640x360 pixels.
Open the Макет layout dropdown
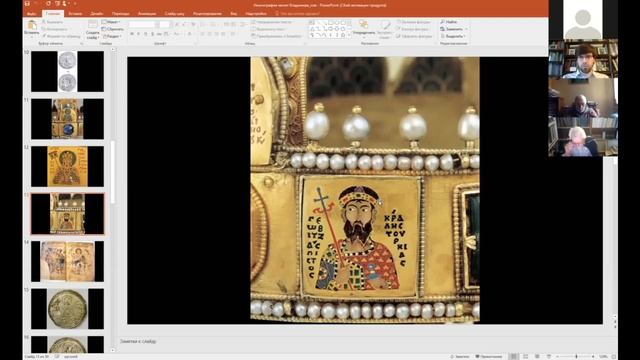point(111,22)
